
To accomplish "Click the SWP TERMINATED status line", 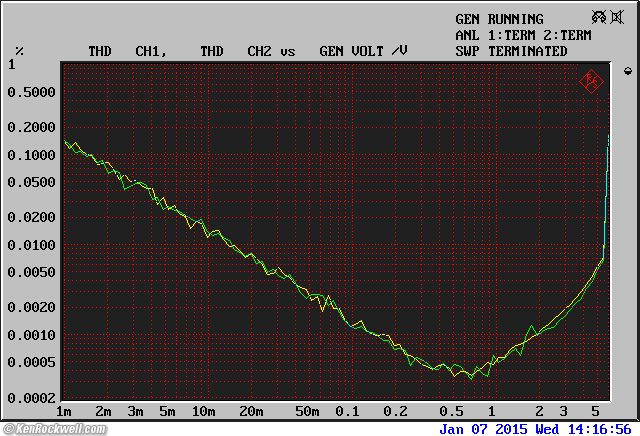I will click(x=511, y=51).
